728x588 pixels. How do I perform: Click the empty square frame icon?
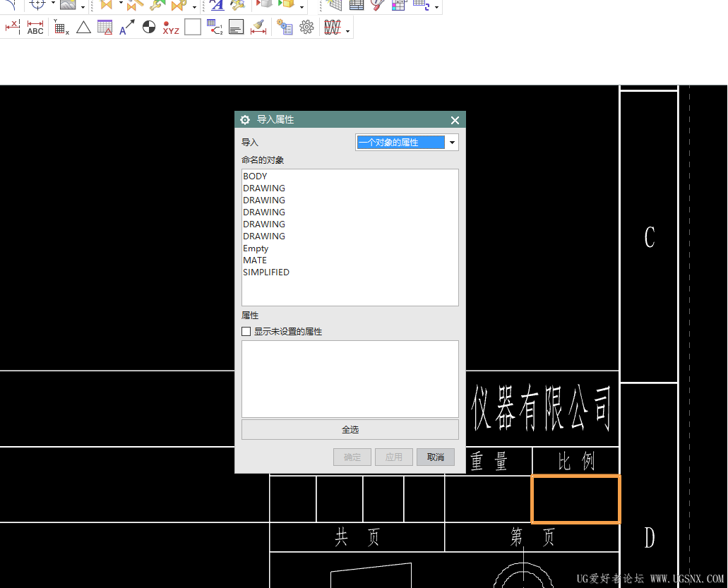click(193, 28)
